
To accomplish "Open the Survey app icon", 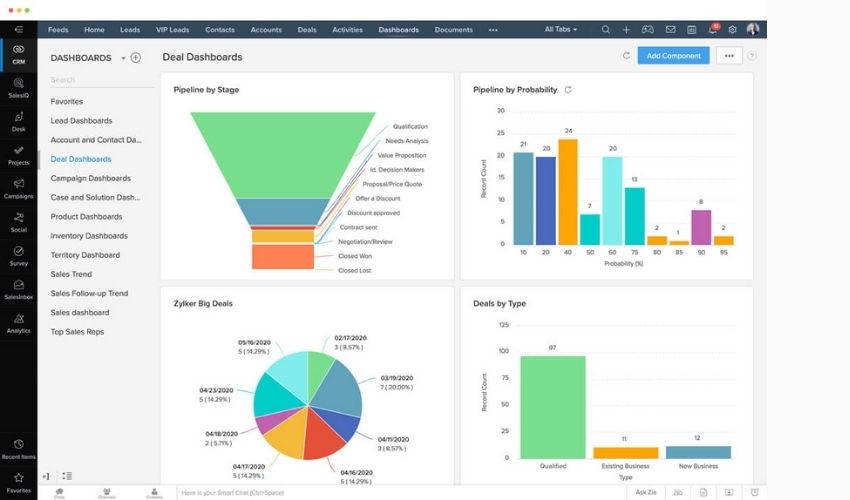I will click(18, 256).
